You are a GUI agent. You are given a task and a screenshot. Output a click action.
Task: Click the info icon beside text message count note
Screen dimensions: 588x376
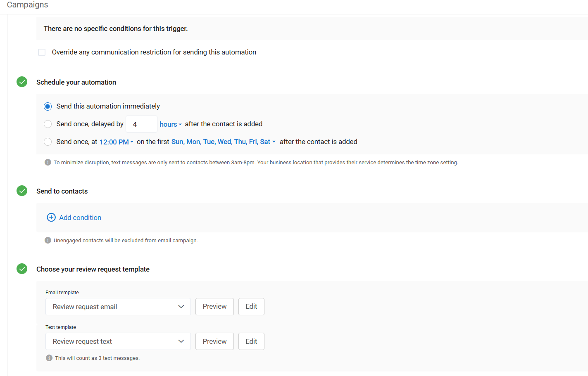tap(49, 358)
